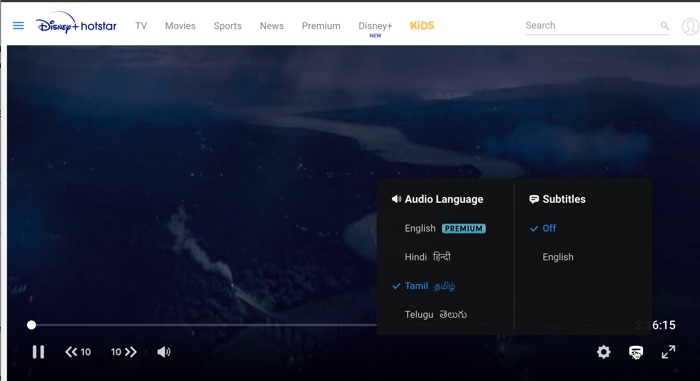The width and height of the screenshot is (700, 381).
Task: Toggle the audio and subtitles menu icon
Action: [x=636, y=352]
